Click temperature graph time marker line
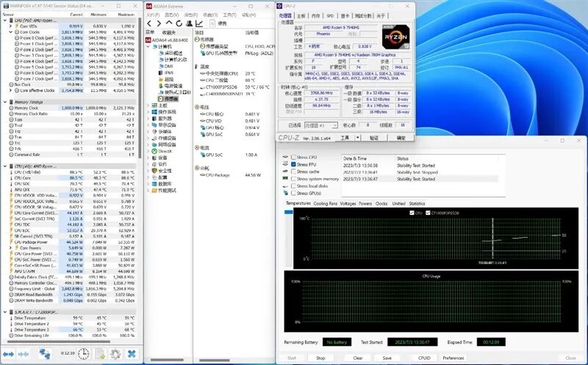 coord(492,238)
